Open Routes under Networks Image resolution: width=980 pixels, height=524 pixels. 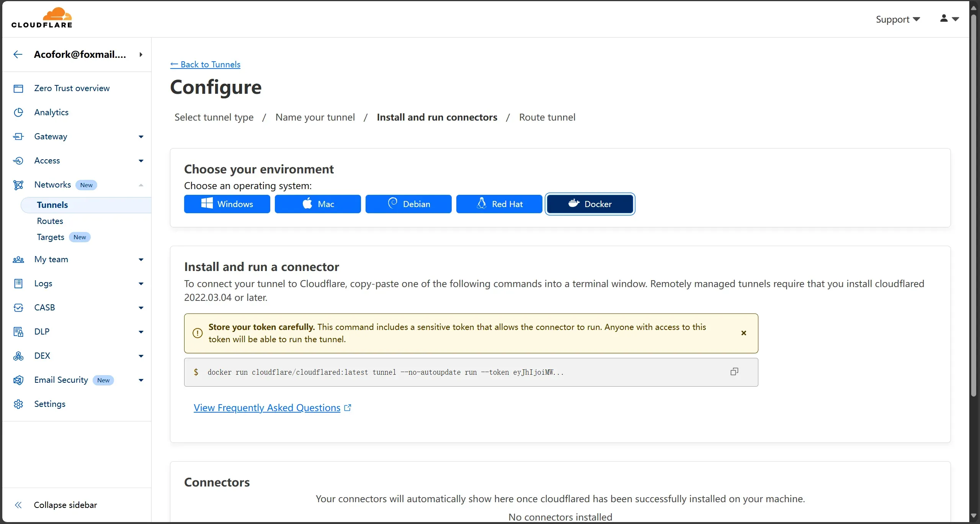click(50, 221)
